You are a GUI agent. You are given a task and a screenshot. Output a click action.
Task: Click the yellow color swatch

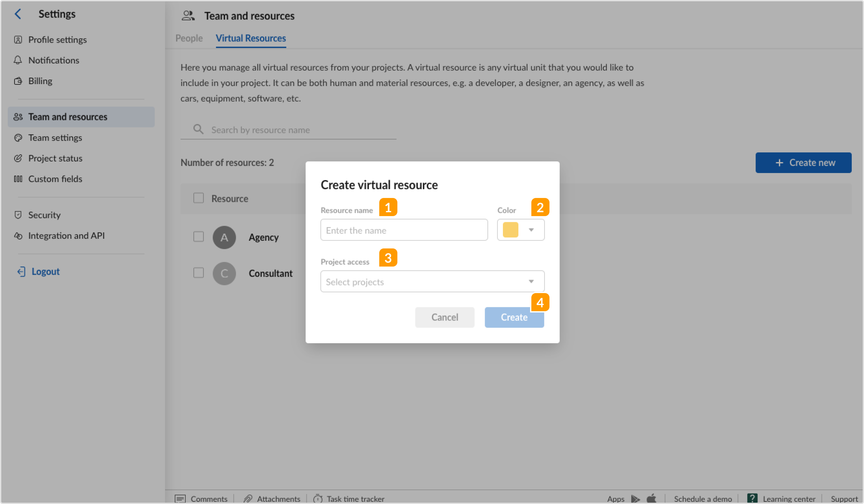click(x=510, y=230)
